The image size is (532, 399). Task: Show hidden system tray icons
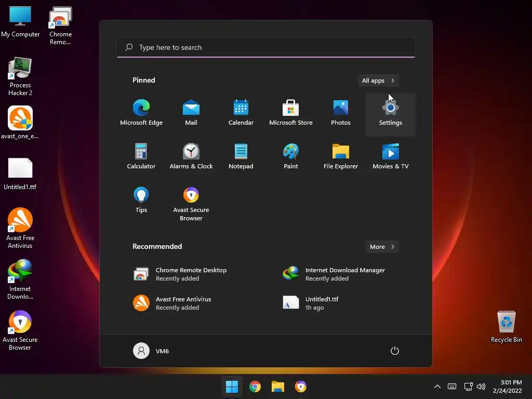coord(437,387)
